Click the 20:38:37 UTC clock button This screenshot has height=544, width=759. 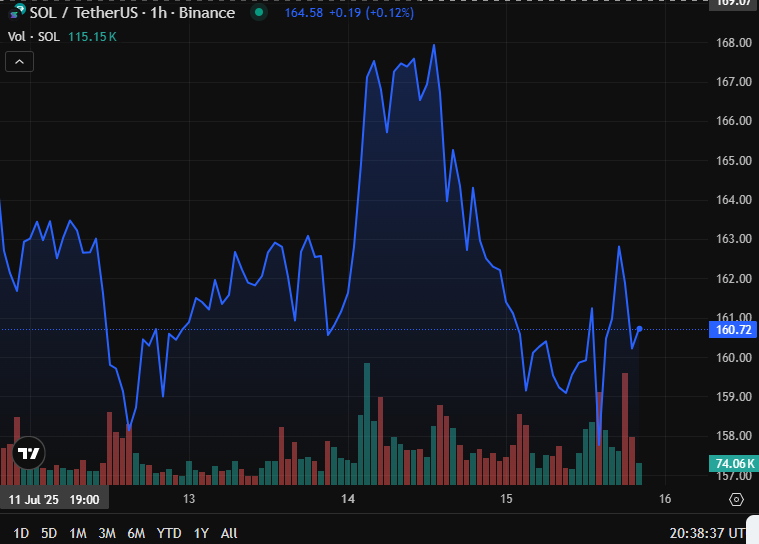(x=707, y=533)
